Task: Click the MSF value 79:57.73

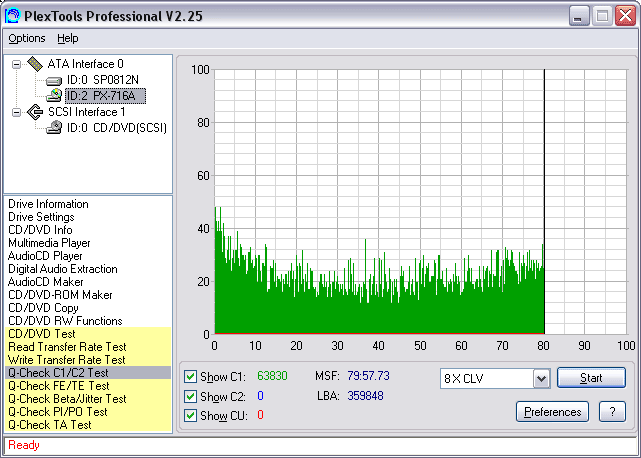Action: [368, 376]
